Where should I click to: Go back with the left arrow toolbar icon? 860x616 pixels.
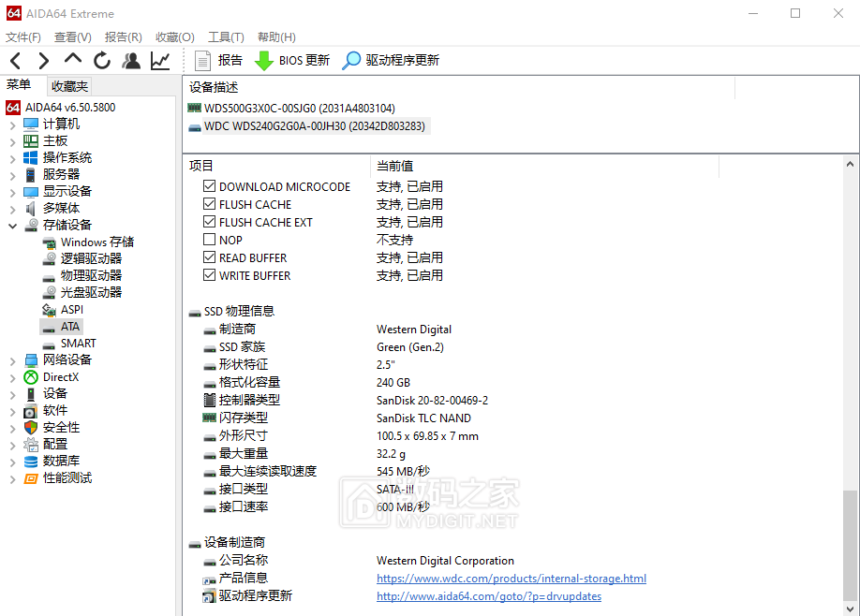tap(15, 60)
